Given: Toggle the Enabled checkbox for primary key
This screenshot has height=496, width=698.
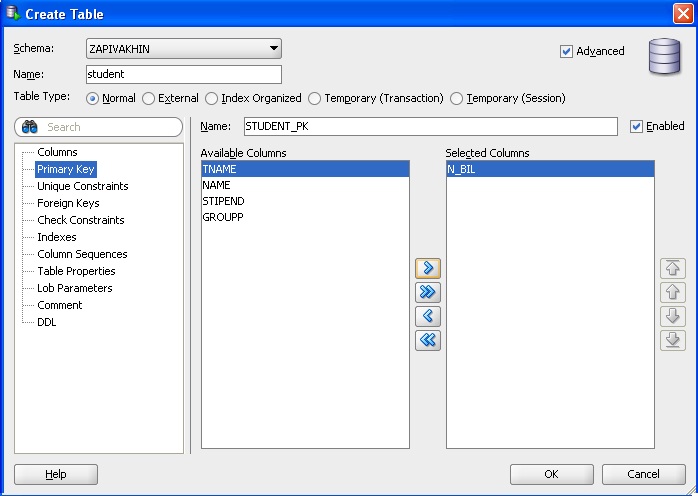Looking at the screenshot, I should [x=636, y=126].
